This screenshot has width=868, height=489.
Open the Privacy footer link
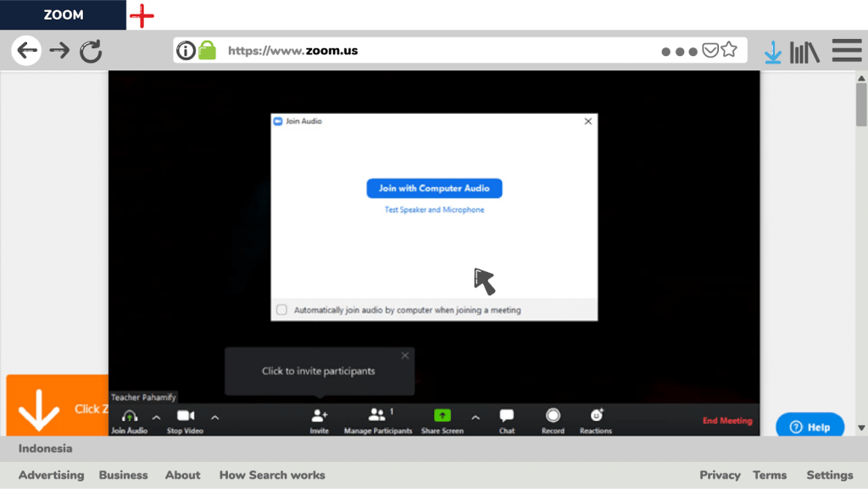click(x=720, y=475)
